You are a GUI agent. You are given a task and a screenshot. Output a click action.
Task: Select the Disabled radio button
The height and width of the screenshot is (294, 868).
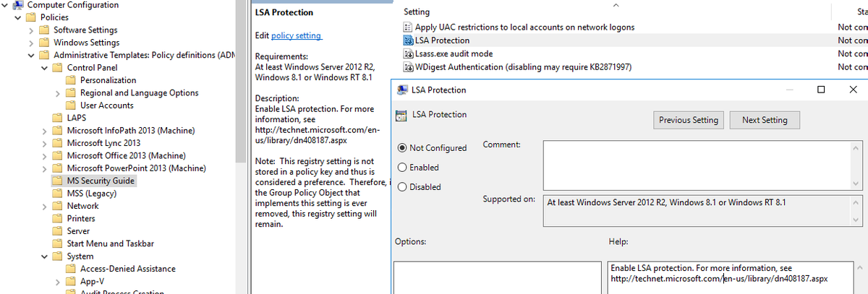click(x=402, y=187)
